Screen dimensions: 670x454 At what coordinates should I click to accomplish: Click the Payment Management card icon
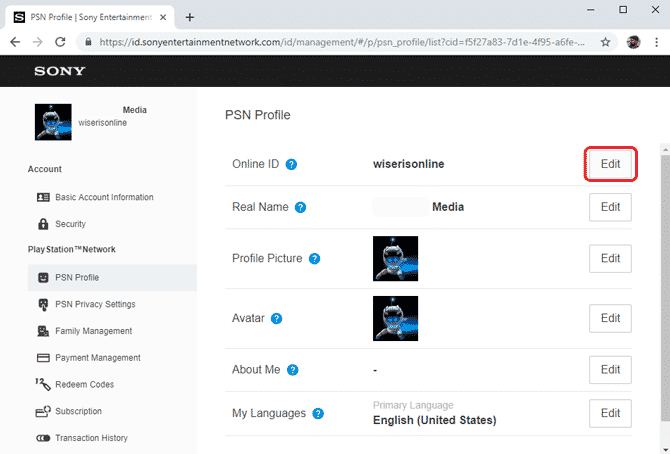click(43, 358)
